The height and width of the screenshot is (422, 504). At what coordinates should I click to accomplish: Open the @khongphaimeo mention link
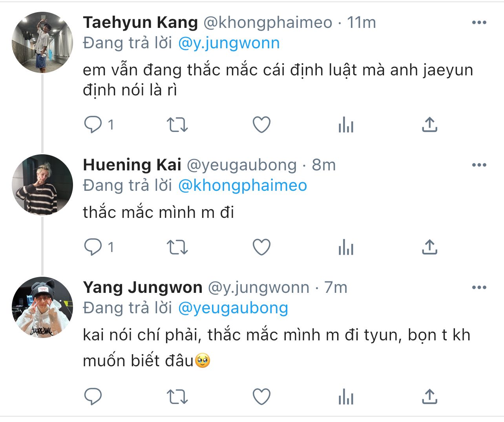pyautogui.click(x=242, y=185)
